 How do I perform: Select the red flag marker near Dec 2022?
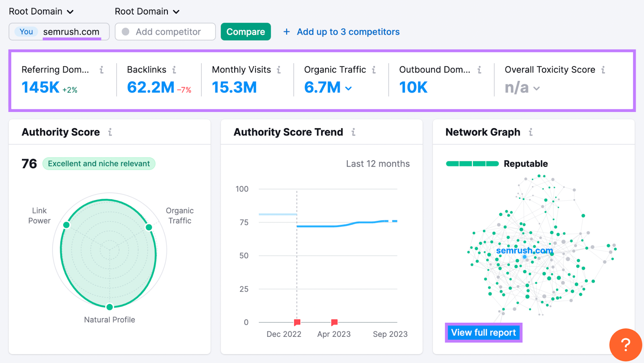point(297,322)
